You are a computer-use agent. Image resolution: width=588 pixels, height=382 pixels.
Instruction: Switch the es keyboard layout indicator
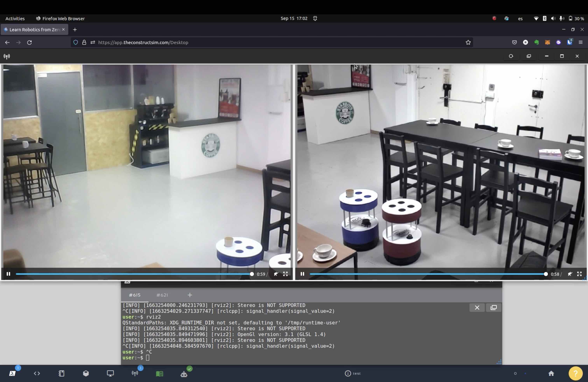tap(520, 18)
